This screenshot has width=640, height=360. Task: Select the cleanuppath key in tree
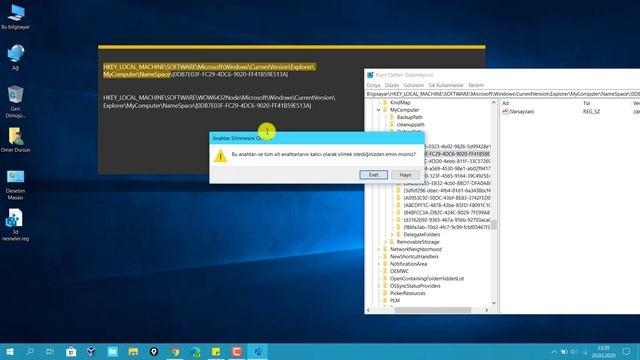tap(411, 124)
